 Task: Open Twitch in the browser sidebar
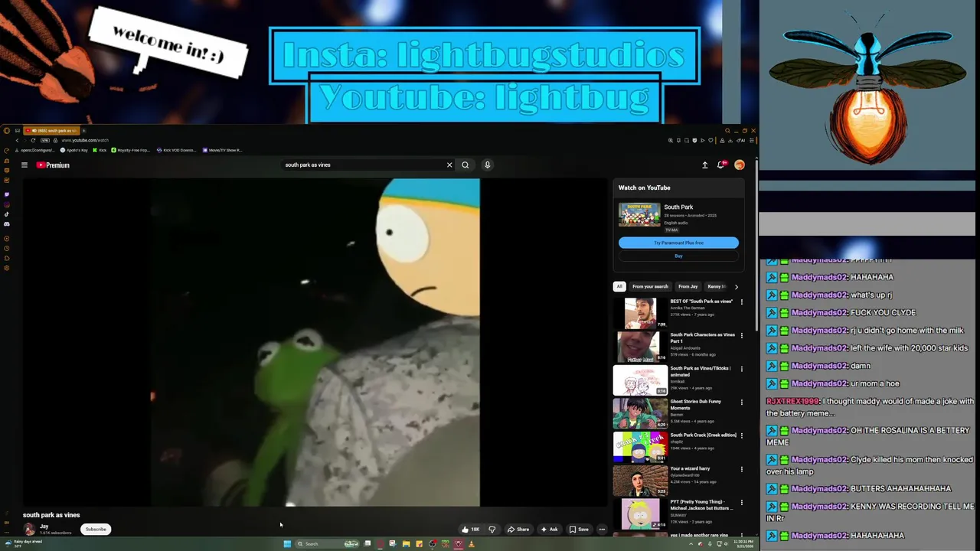7,194
